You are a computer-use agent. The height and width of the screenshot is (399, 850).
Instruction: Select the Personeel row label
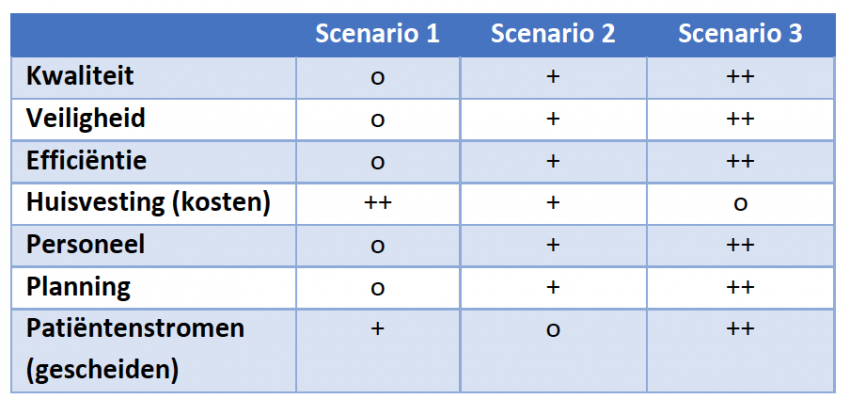[86, 244]
